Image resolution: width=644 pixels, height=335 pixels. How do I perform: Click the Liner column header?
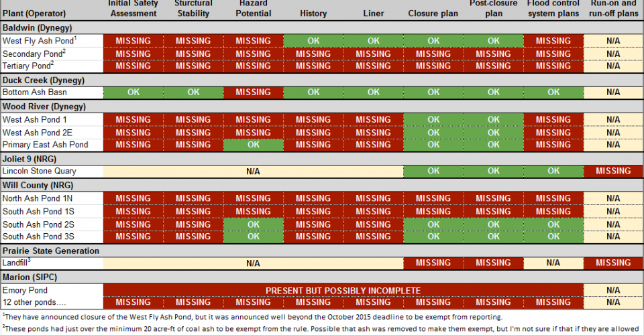pyautogui.click(x=374, y=13)
